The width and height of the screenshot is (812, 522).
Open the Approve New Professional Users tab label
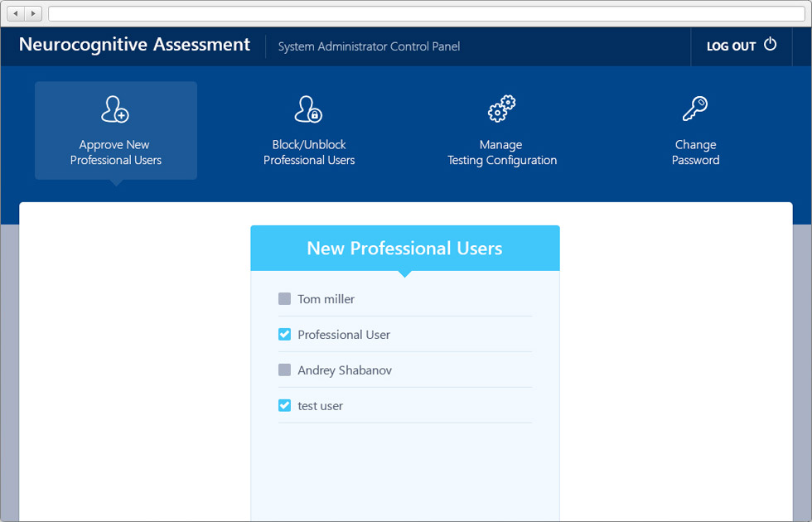(115, 152)
